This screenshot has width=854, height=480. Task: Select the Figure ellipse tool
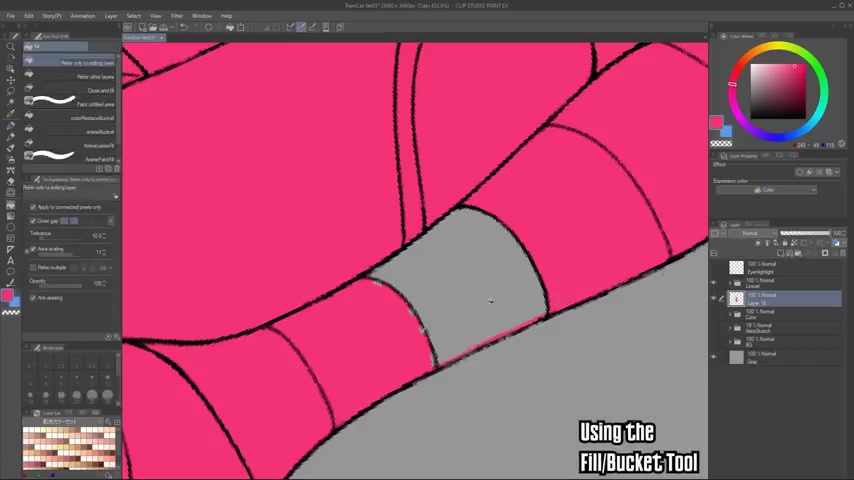[x=10, y=227]
